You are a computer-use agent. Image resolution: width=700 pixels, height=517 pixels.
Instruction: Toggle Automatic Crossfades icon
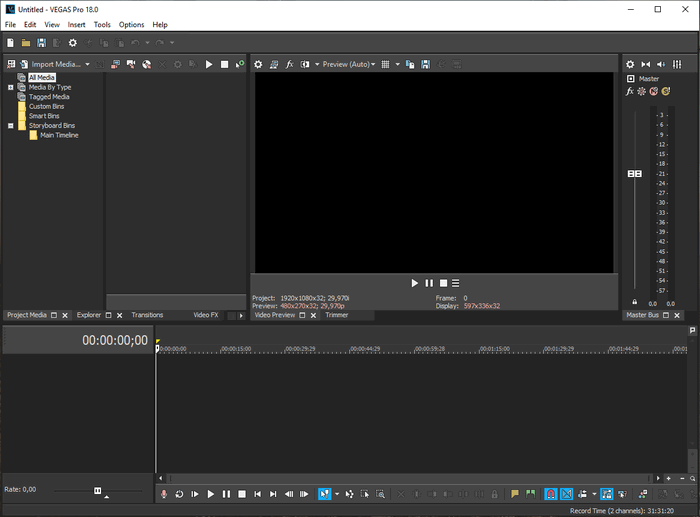pos(567,494)
